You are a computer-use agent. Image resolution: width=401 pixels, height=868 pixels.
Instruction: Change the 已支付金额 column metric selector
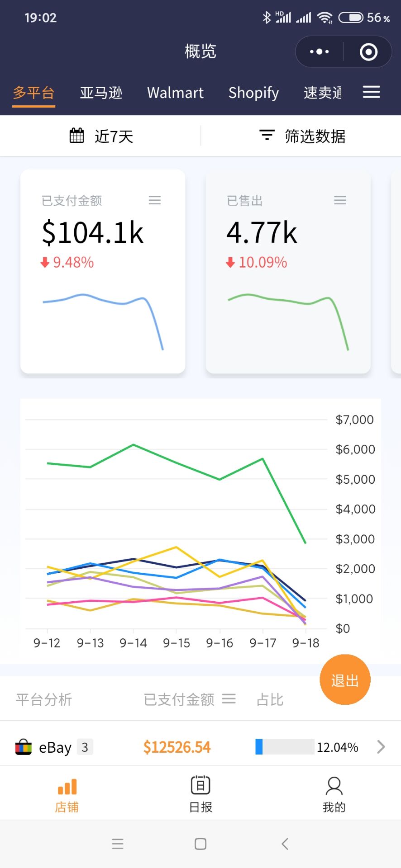(229, 699)
